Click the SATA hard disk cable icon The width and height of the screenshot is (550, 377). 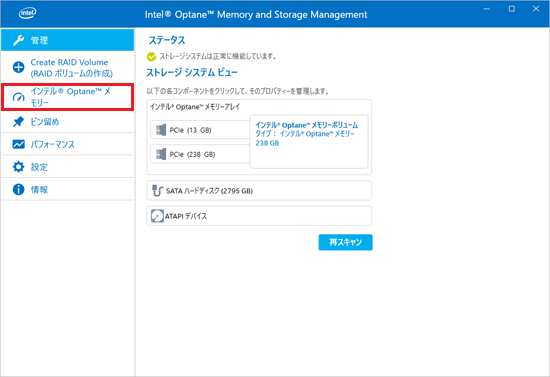click(x=157, y=190)
